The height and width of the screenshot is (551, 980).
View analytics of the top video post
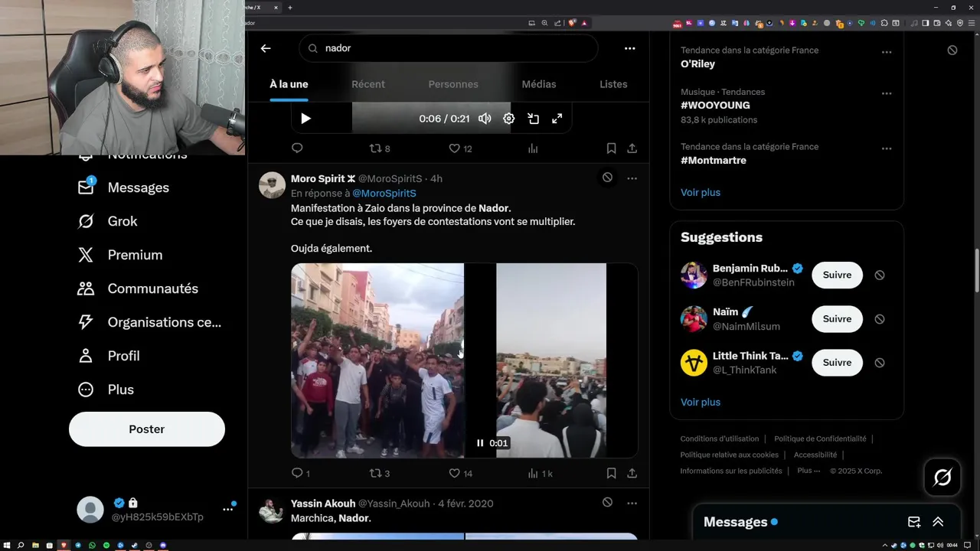click(533, 148)
